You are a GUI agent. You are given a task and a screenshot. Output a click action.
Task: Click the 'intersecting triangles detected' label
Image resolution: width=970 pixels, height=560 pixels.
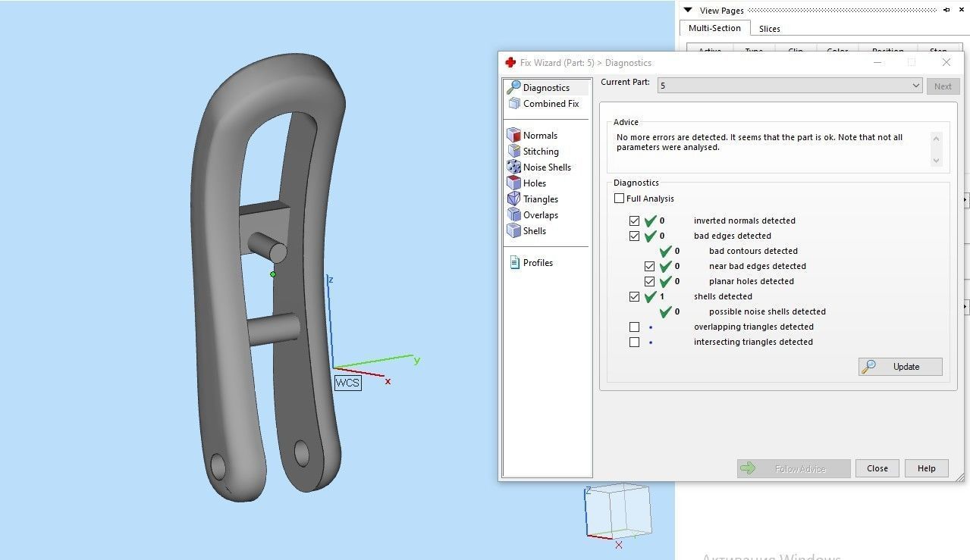click(753, 342)
